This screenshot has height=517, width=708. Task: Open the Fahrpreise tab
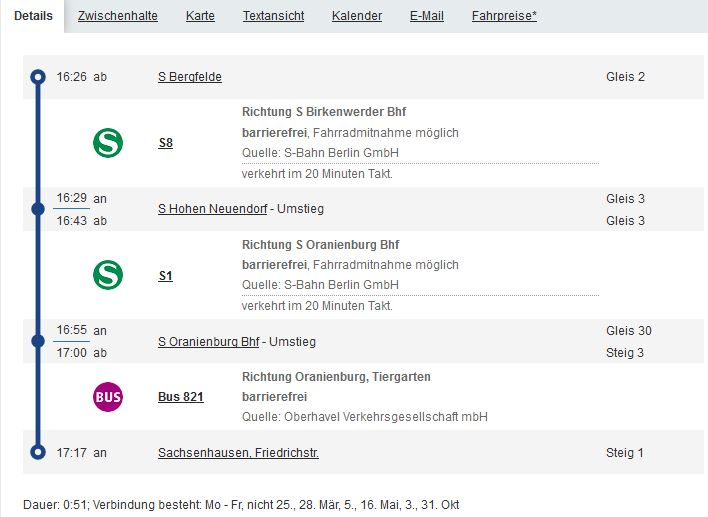tap(504, 16)
